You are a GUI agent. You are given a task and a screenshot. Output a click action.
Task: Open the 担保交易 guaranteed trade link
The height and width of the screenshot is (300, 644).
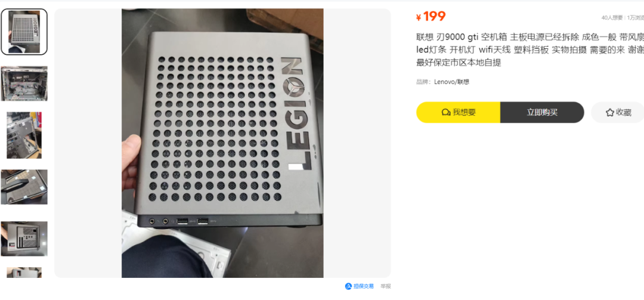point(360,286)
